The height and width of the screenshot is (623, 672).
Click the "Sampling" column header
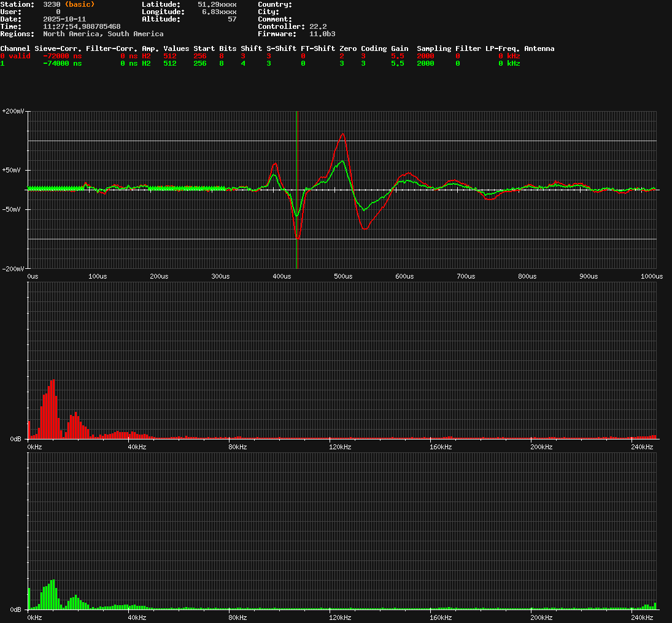click(434, 48)
